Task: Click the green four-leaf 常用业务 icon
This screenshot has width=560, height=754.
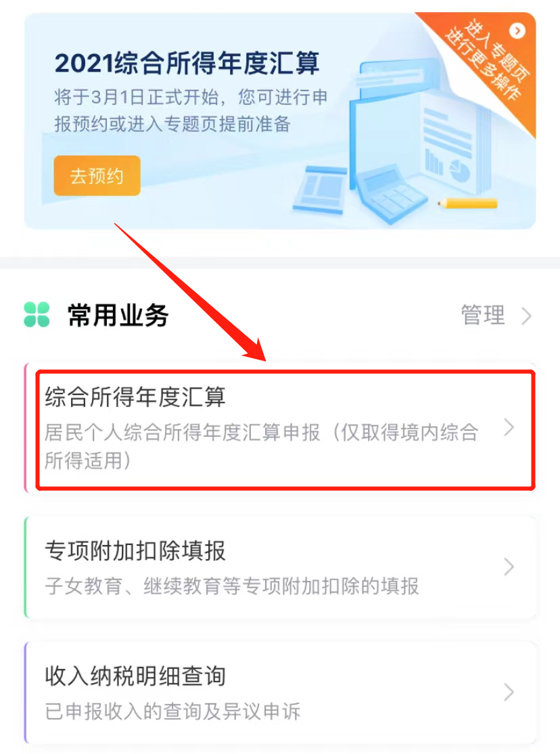Action: pos(37,314)
